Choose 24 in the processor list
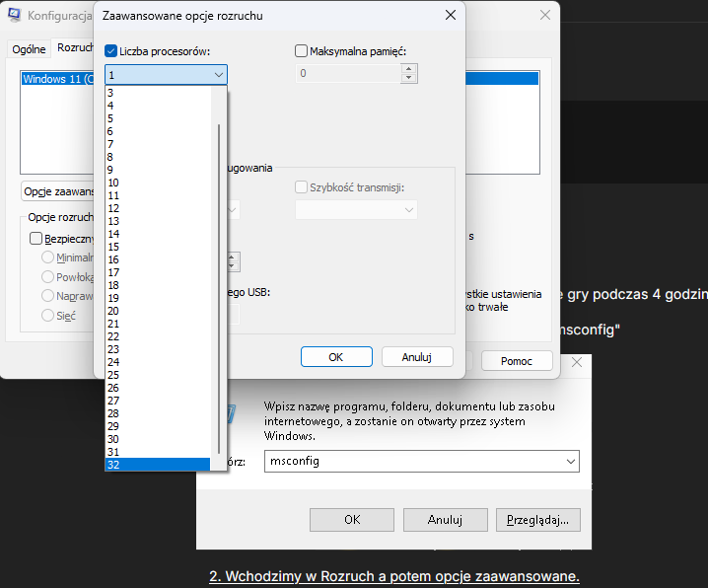Viewport: 708px width, 588px height. 158,362
